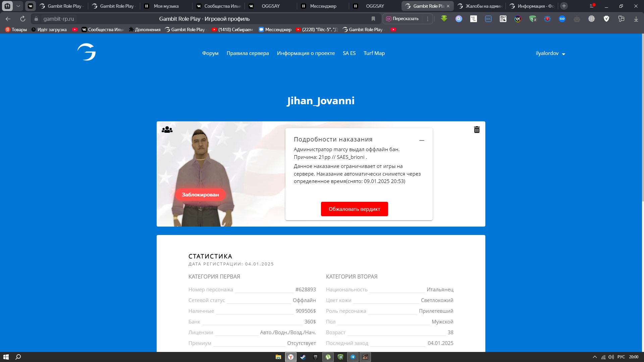Image resolution: width=644 pixels, height=362 pixels.
Task: Collapse the punishment details panel
Action: click(x=422, y=140)
